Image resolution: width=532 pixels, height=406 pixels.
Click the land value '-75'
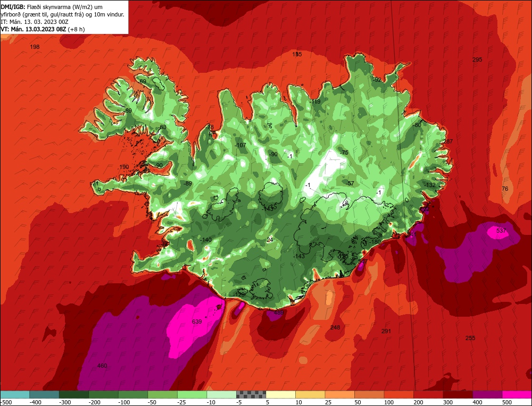344,153
